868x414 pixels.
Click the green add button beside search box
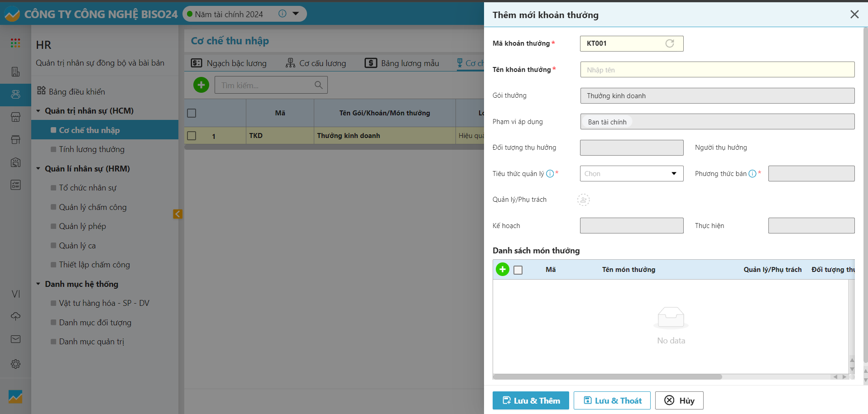201,85
